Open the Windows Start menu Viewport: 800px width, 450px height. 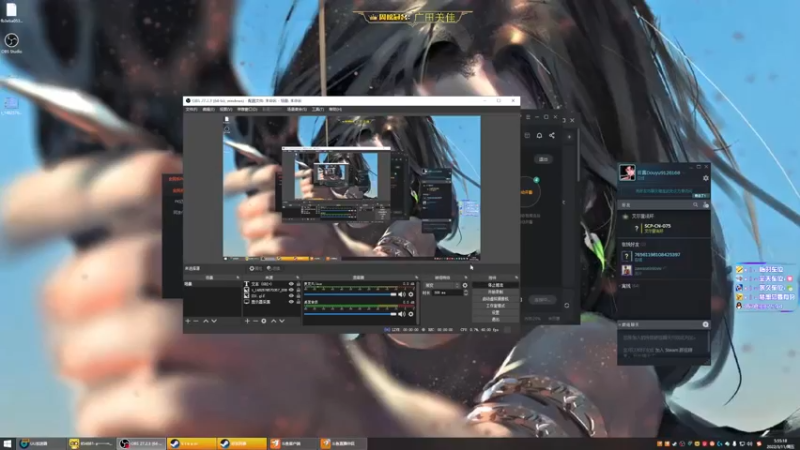pyautogui.click(x=7, y=444)
